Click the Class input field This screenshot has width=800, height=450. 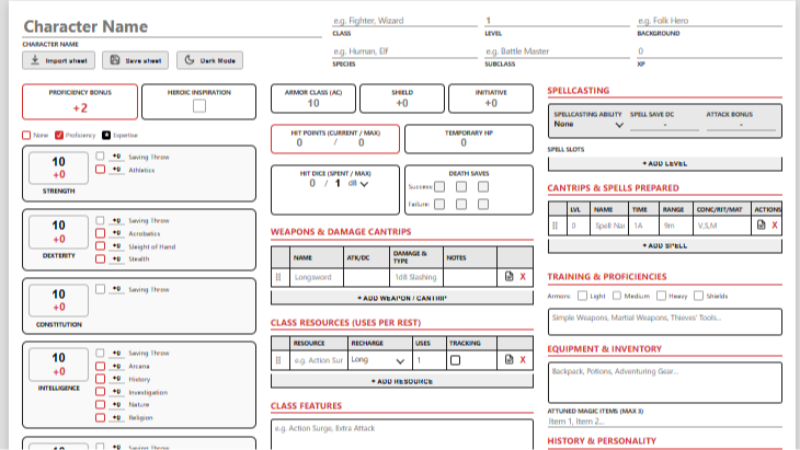coord(405,21)
